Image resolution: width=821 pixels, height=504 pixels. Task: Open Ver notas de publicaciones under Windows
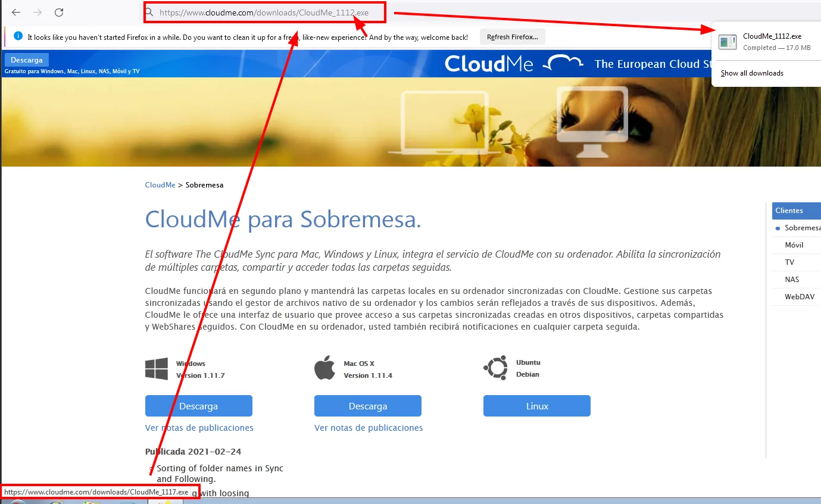click(199, 428)
